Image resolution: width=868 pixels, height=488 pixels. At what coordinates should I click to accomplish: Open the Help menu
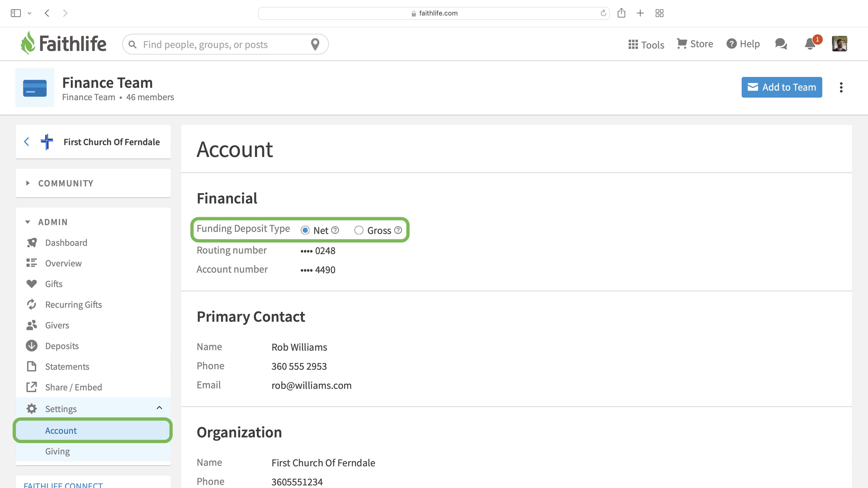[x=743, y=44]
